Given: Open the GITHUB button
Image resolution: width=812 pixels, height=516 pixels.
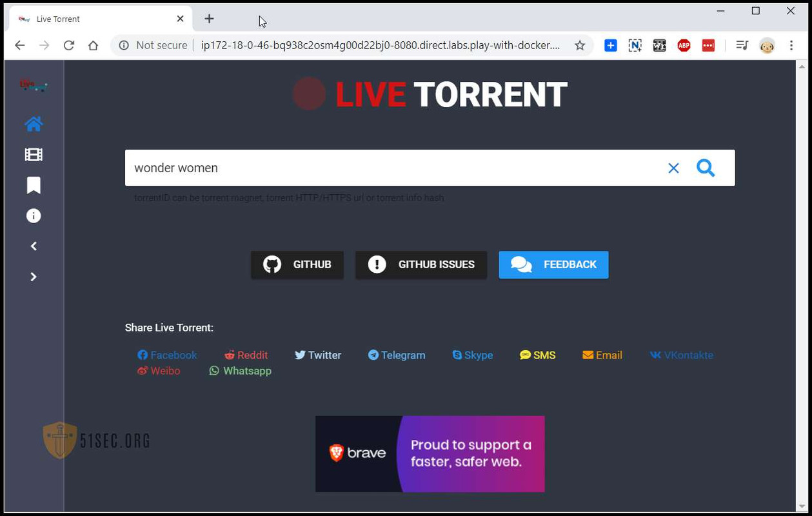Looking at the screenshot, I should click(x=297, y=264).
